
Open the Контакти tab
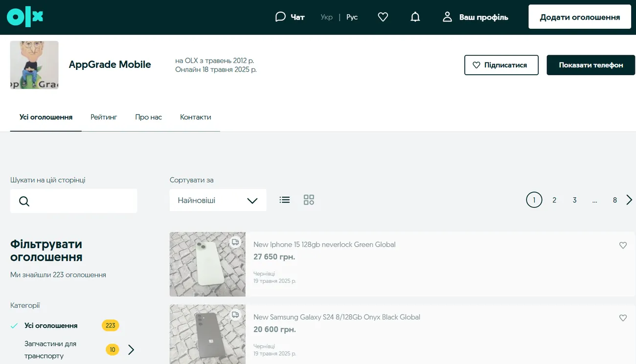(x=195, y=117)
